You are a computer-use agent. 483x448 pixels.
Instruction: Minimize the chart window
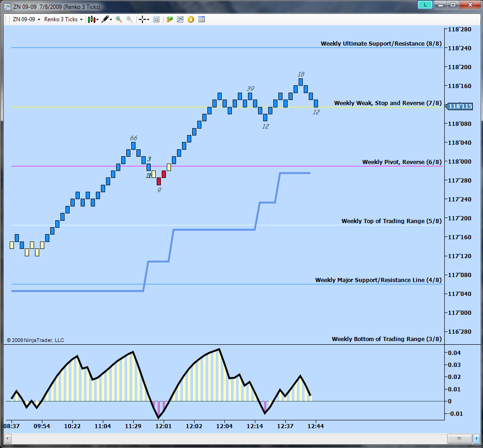pos(441,5)
